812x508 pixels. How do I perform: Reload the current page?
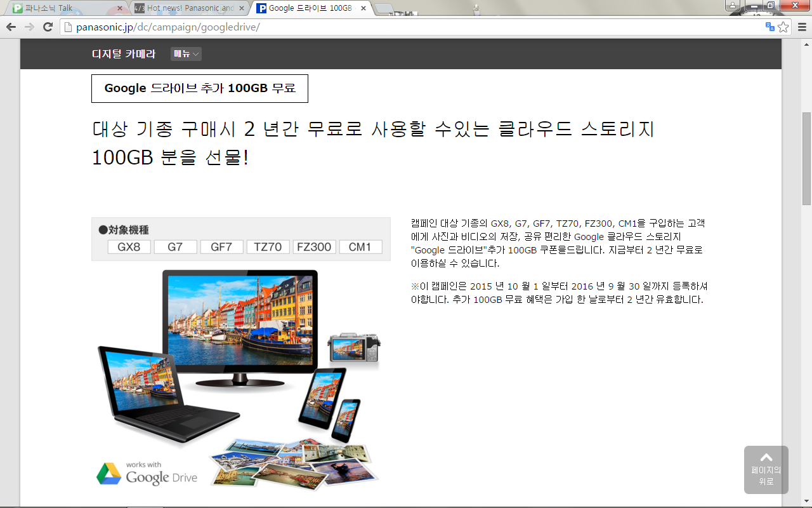pyautogui.click(x=48, y=27)
